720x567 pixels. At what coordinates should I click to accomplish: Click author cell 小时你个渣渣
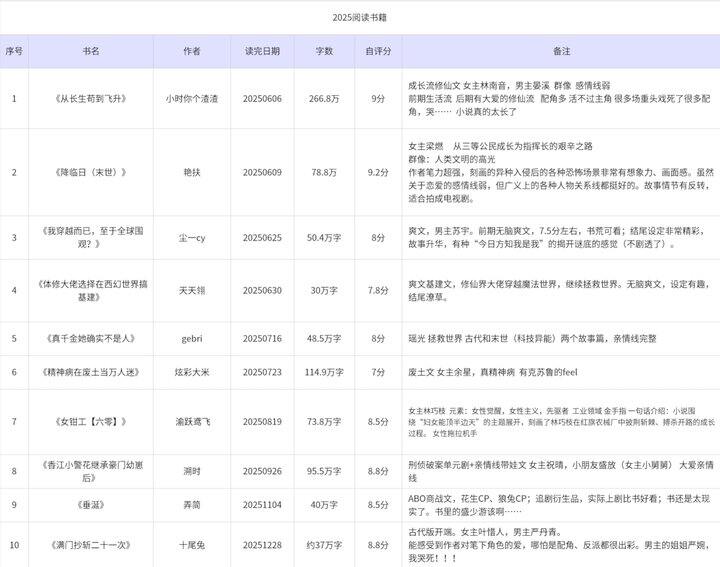coord(191,99)
